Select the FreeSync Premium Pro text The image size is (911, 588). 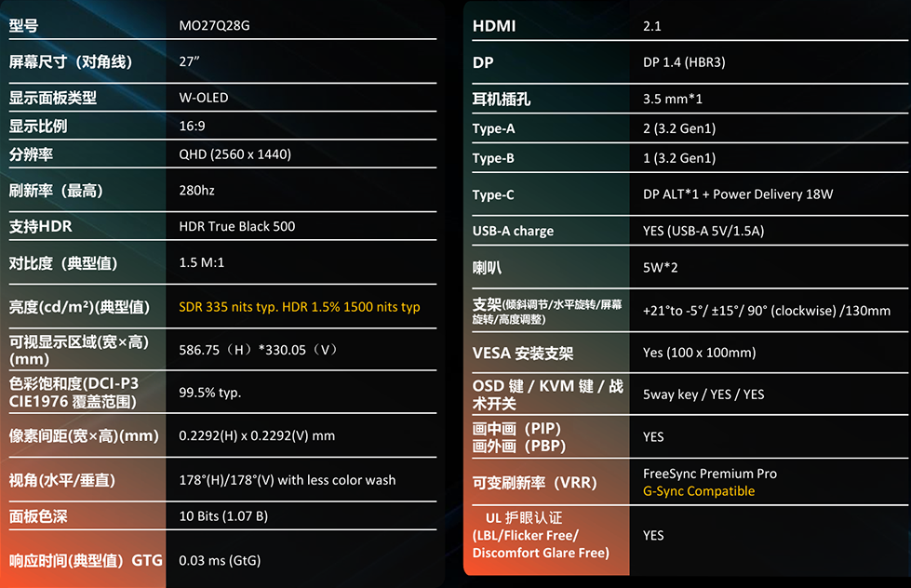710,474
